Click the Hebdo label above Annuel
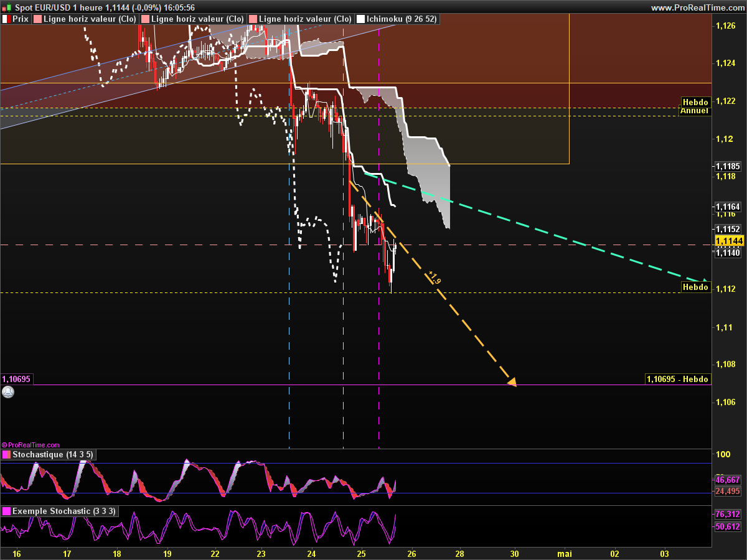 click(x=695, y=102)
